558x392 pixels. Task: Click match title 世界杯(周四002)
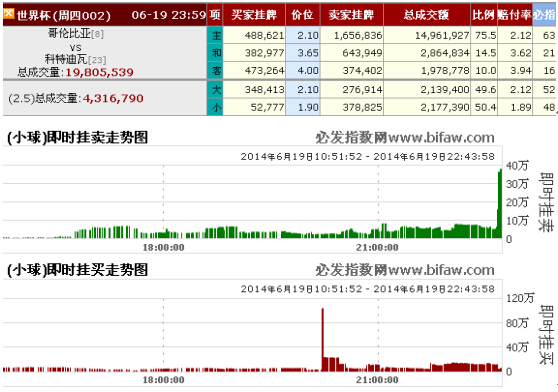point(64,15)
